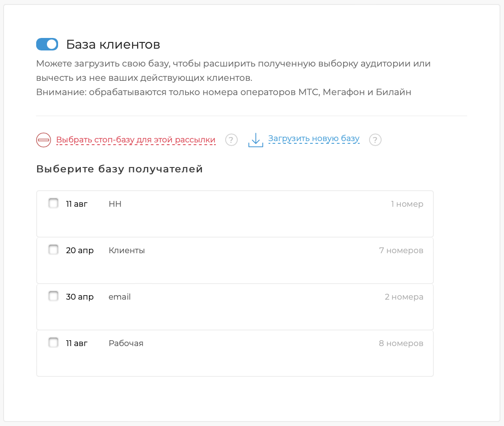The image size is (504, 426).
Task: Open the Загрузить новую базу link
Action: pyautogui.click(x=314, y=139)
